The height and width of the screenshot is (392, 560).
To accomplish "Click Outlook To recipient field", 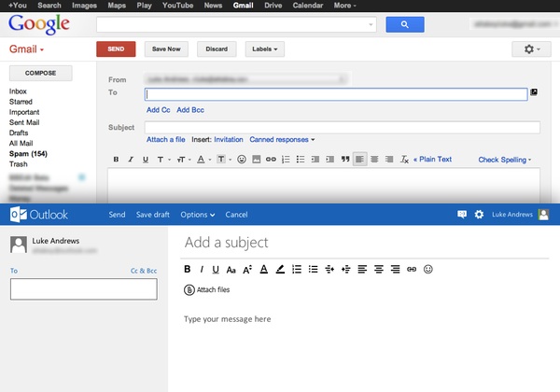I will tap(84, 289).
